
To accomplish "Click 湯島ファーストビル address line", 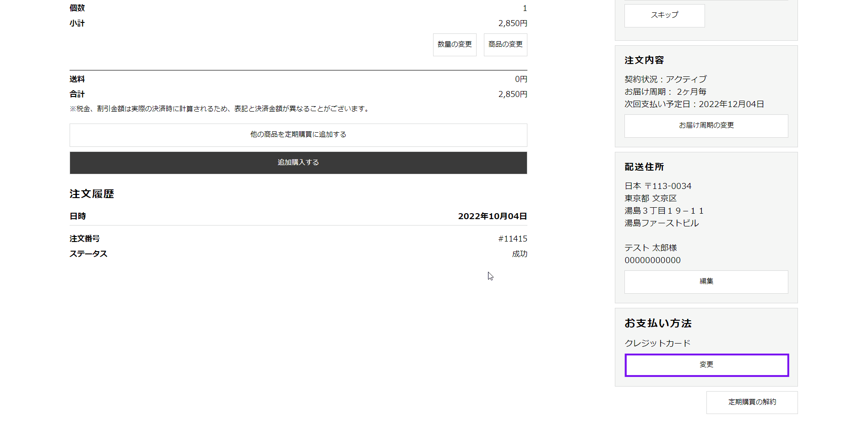I will point(662,223).
